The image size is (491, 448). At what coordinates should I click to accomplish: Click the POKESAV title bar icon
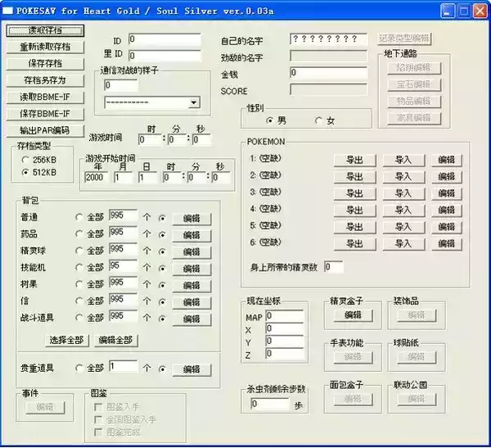(x=7, y=11)
